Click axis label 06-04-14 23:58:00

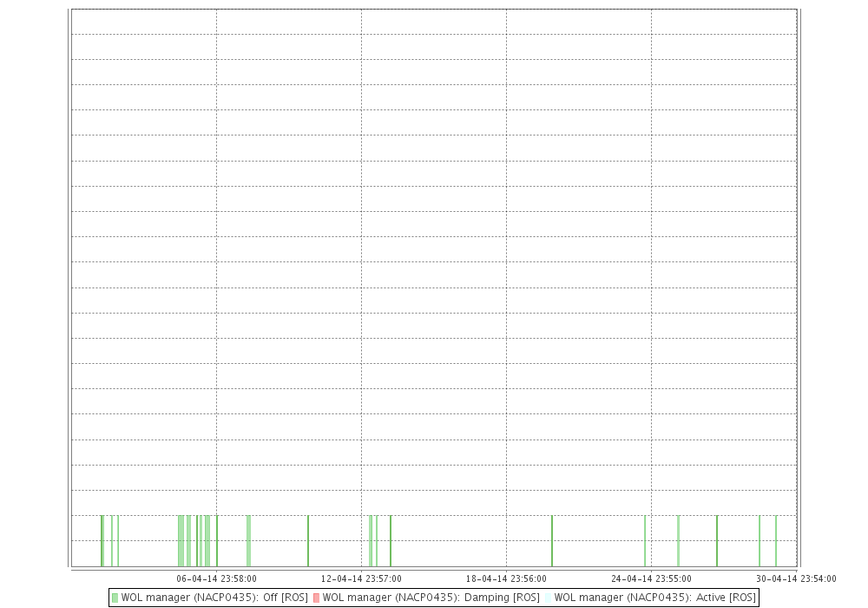[x=216, y=578]
